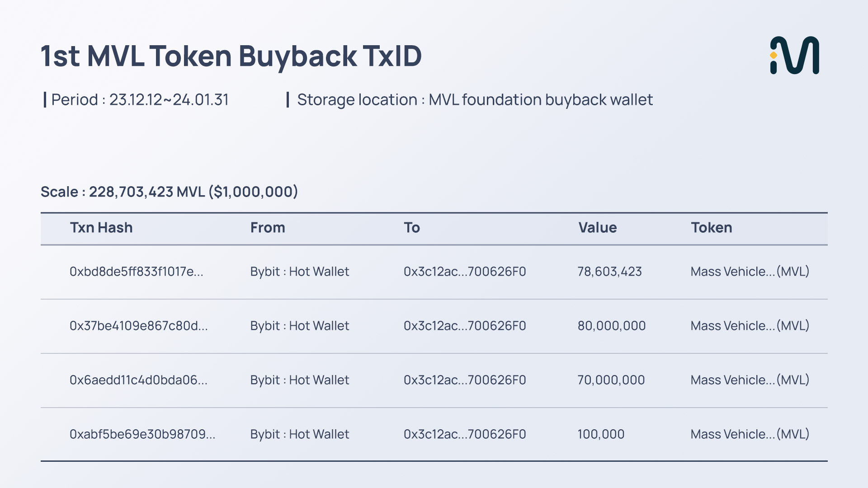
Task: Click the 100,000 value cell
Action: point(601,434)
